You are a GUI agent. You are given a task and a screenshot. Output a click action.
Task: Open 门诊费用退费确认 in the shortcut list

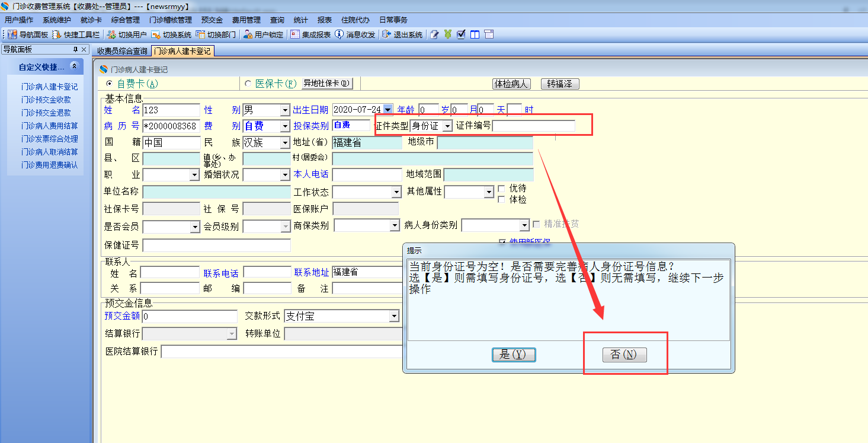[49, 165]
